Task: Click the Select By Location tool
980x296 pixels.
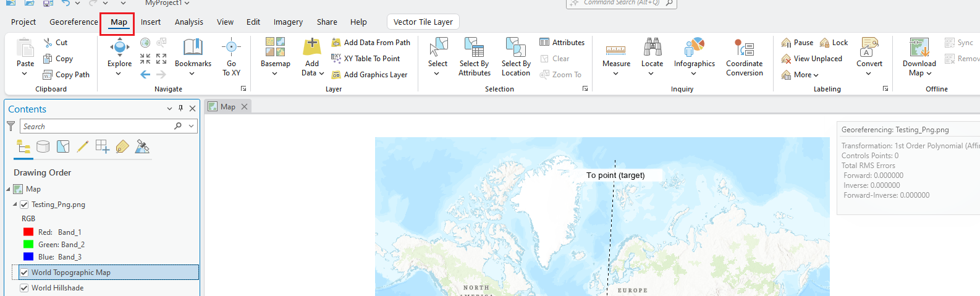Action: (x=516, y=56)
